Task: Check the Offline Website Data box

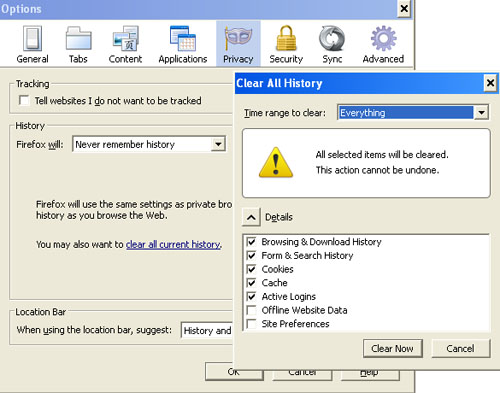Action: (x=252, y=310)
